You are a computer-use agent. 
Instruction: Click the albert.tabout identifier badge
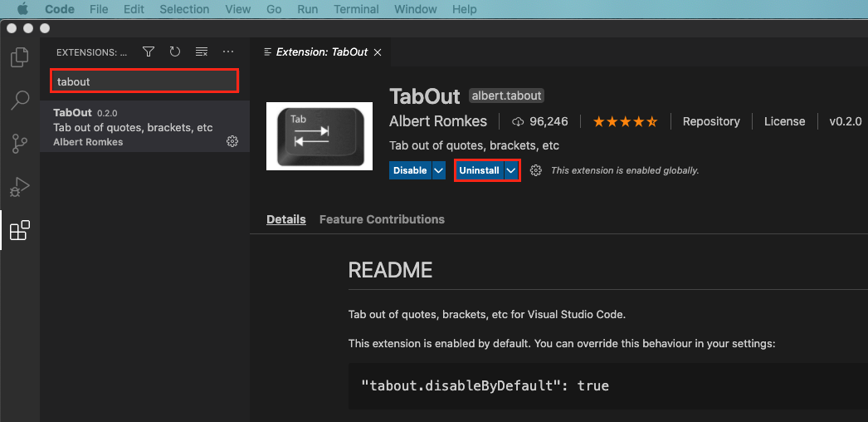coord(506,96)
